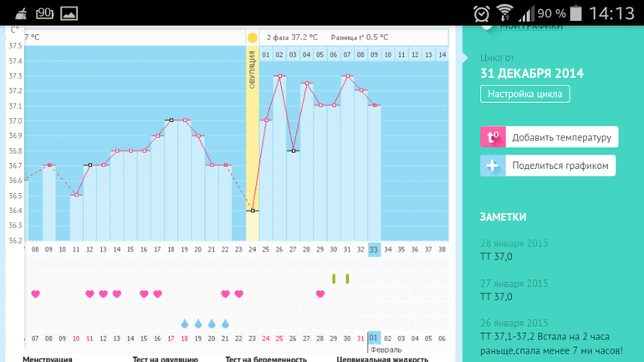Tap the pink add temperature thermometer icon
Screen dimensions: 644x362
click(493, 137)
